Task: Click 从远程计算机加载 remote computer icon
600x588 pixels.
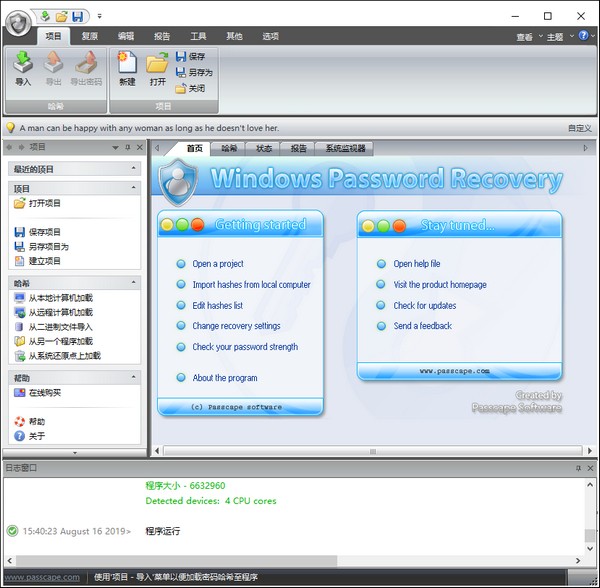Action: (19, 313)
